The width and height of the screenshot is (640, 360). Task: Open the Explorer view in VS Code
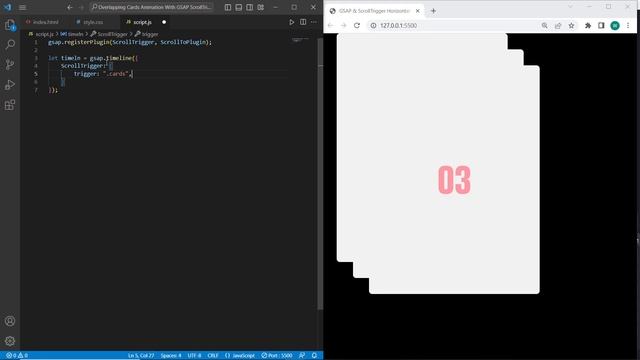10,25
